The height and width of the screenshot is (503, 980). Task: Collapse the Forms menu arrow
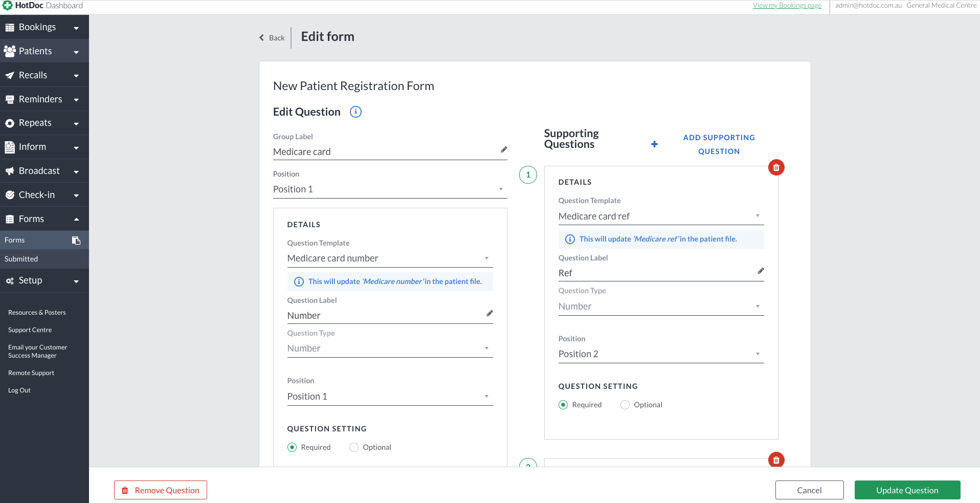(x=76, y=220)
